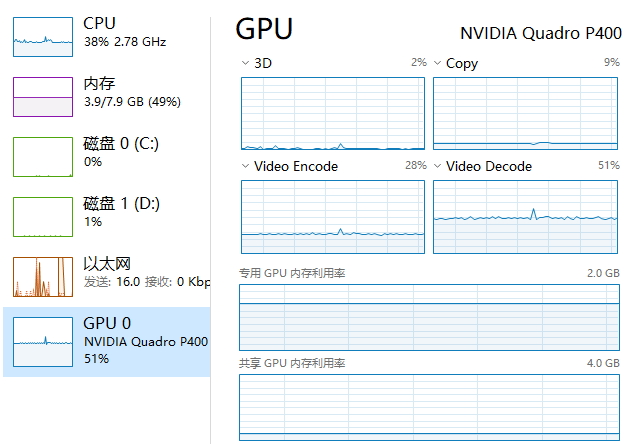Click the Video Encode usage graph

tap(334, 216)
